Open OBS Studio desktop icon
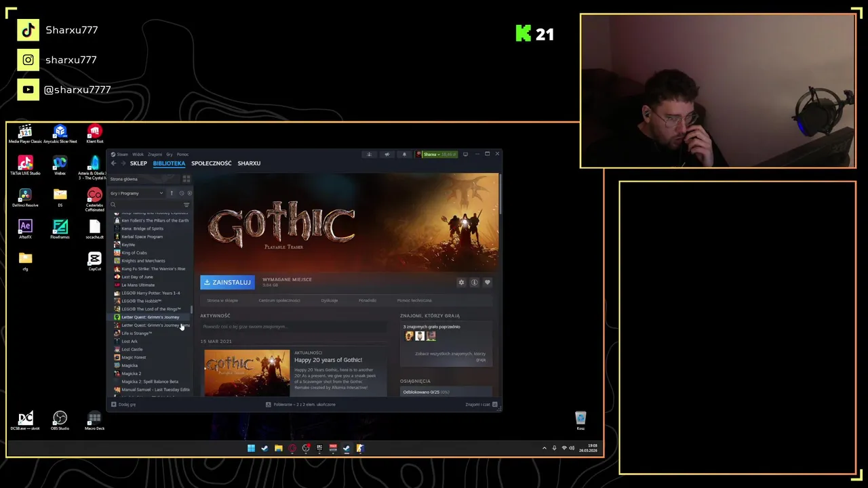The image size is (868, 488). coord(60,421)
